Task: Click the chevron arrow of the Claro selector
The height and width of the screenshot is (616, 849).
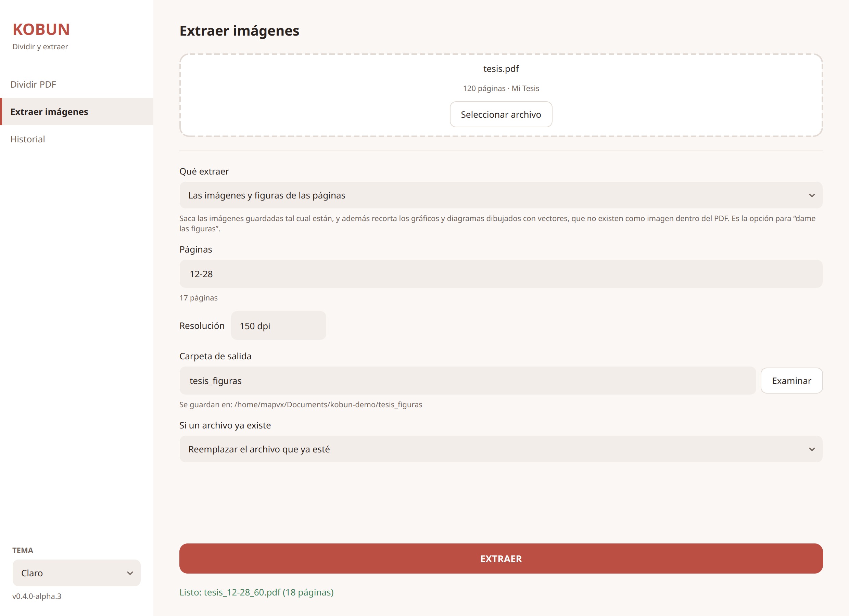Action: (x=130, y=573)
